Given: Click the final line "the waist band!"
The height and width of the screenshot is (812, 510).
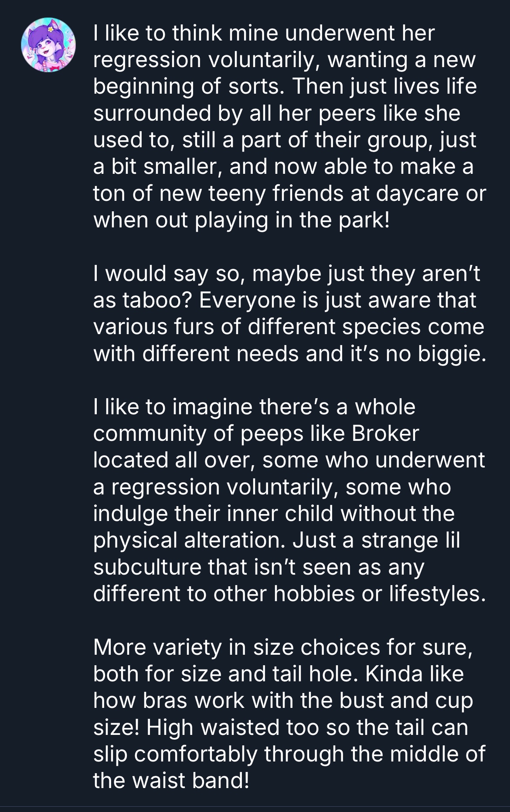Looking at the screenshot, I should (171, 780).
